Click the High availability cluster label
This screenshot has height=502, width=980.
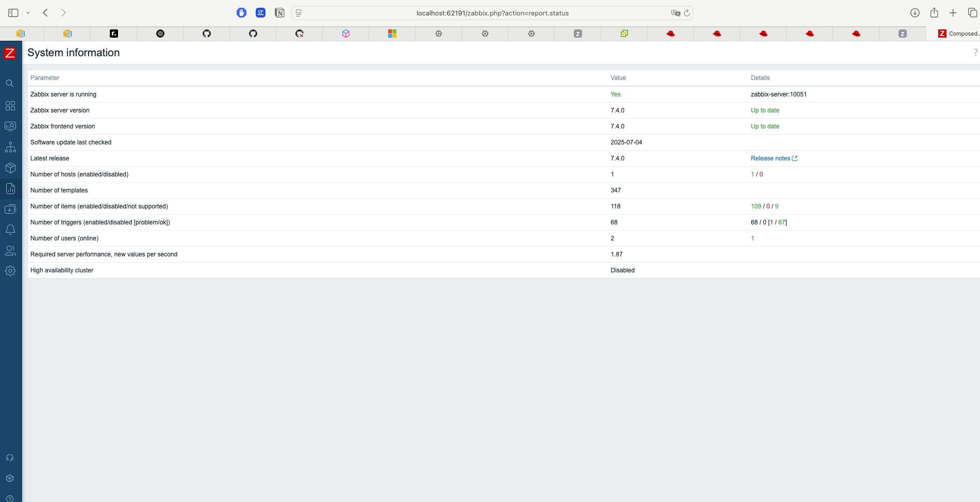[62, 270]
